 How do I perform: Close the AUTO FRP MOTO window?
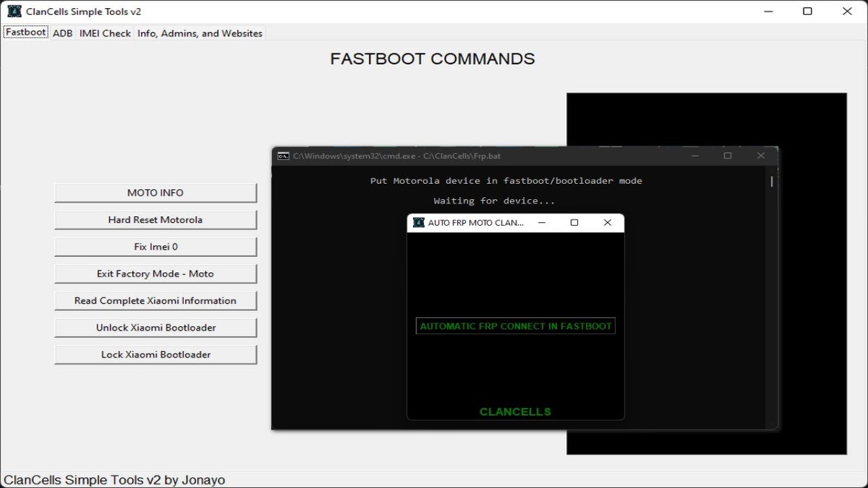608,222
